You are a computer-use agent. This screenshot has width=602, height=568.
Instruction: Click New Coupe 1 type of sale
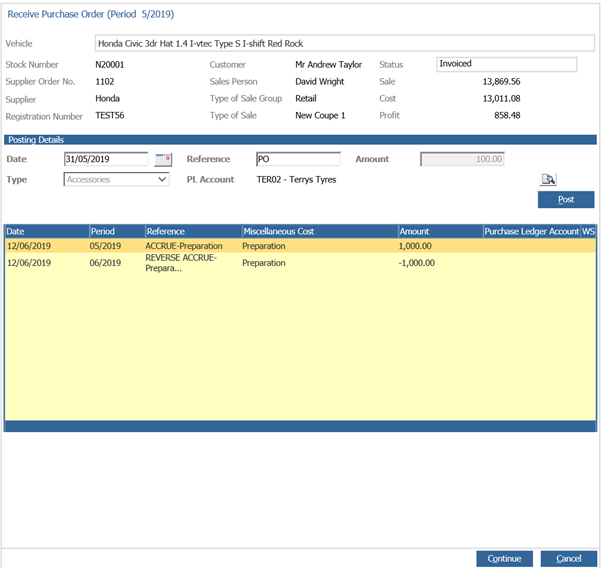point(320,115)
